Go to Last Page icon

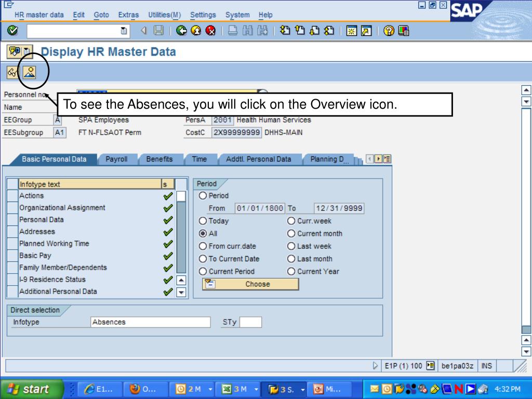click(329, 31)
